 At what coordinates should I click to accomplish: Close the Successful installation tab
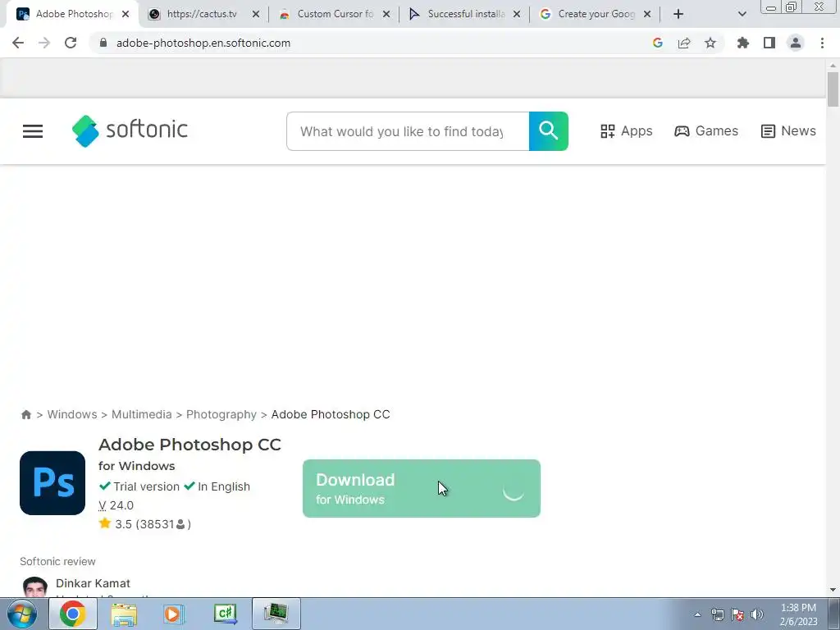pos(517,14)
